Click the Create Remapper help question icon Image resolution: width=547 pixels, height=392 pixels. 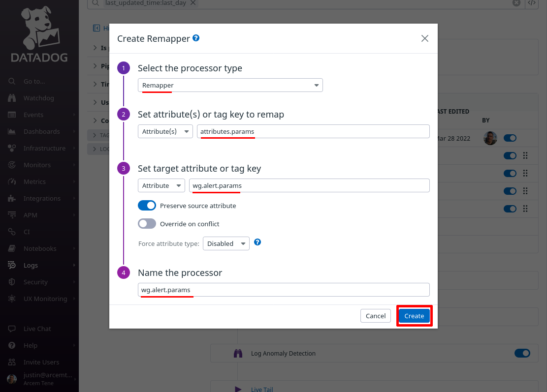pos(196,38)
